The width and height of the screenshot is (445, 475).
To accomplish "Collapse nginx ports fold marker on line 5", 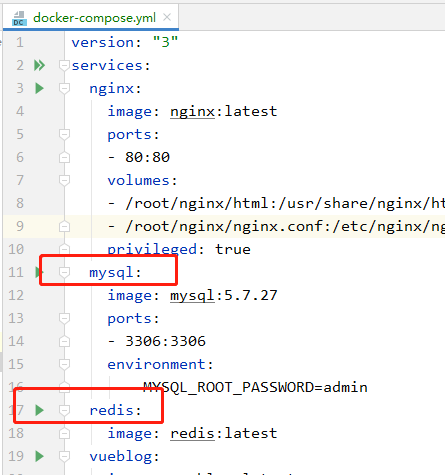I will [64, 134].
